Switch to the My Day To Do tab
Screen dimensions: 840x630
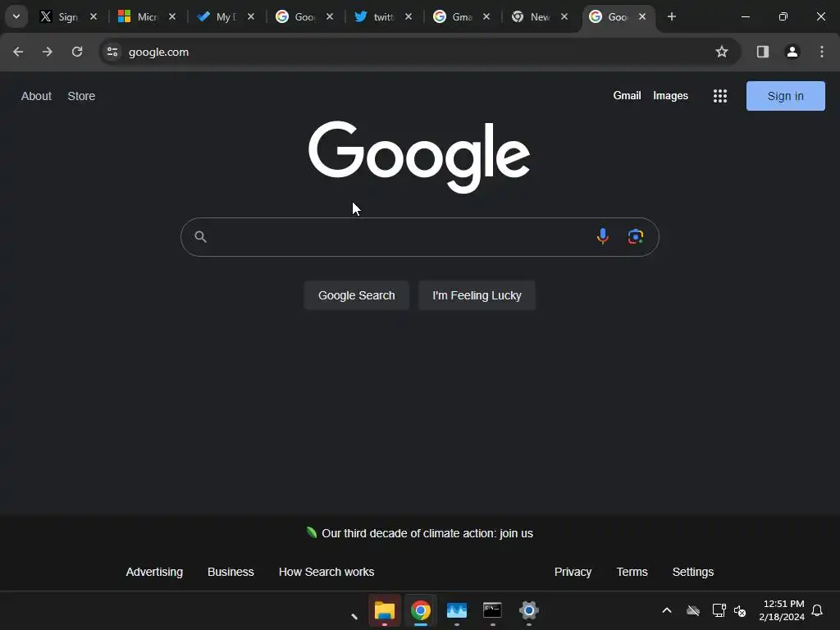216,16
